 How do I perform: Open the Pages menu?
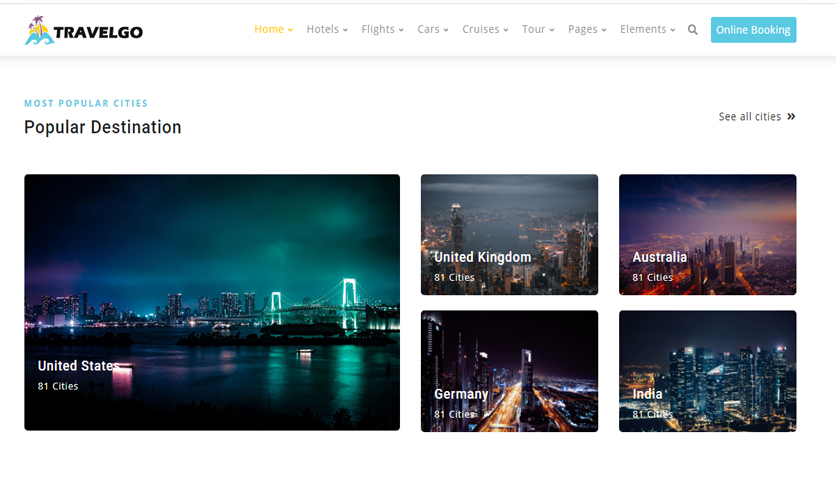point(587,29)
